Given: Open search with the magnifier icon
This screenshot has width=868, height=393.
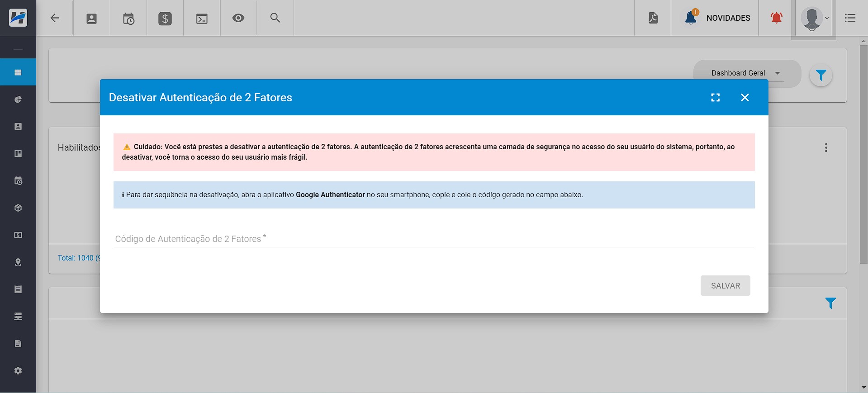Looking at the screenshot, I should (275, 18).
